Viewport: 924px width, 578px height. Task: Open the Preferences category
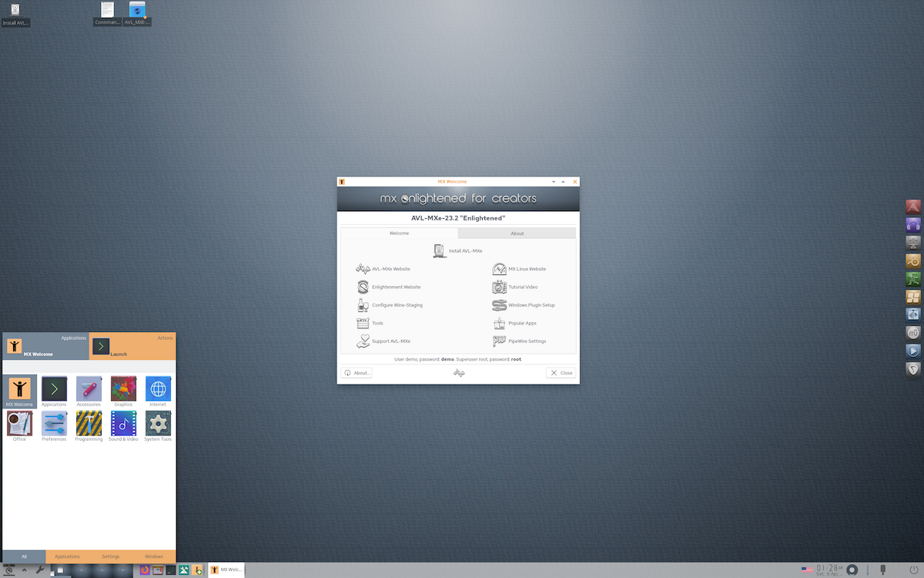pos(54,426)
